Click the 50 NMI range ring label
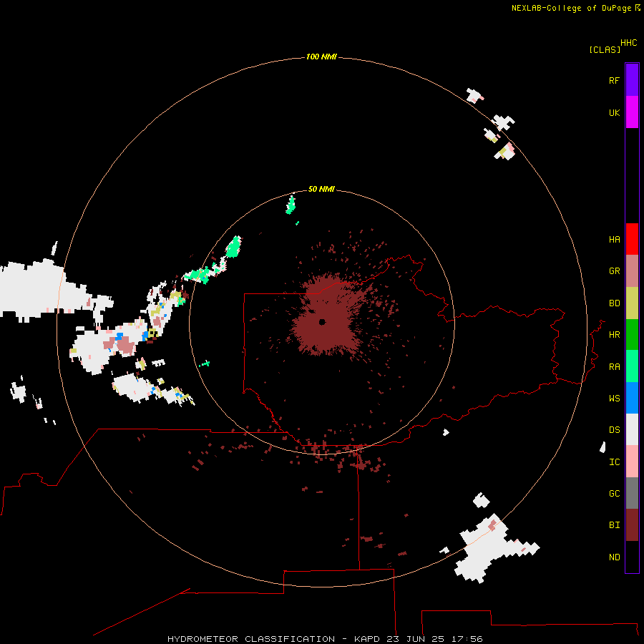The width and height of the screenshot is (644, 644). click(321, 189)
